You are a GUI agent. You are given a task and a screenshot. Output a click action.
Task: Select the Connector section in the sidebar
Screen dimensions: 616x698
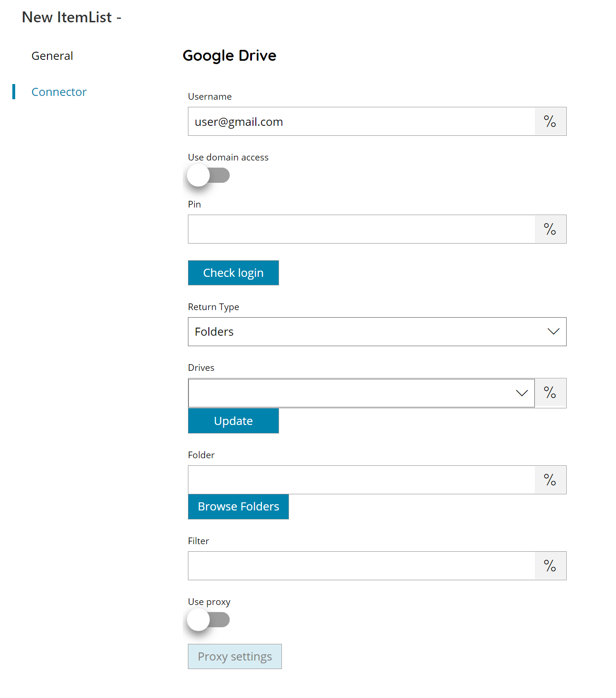click(59, 92)
